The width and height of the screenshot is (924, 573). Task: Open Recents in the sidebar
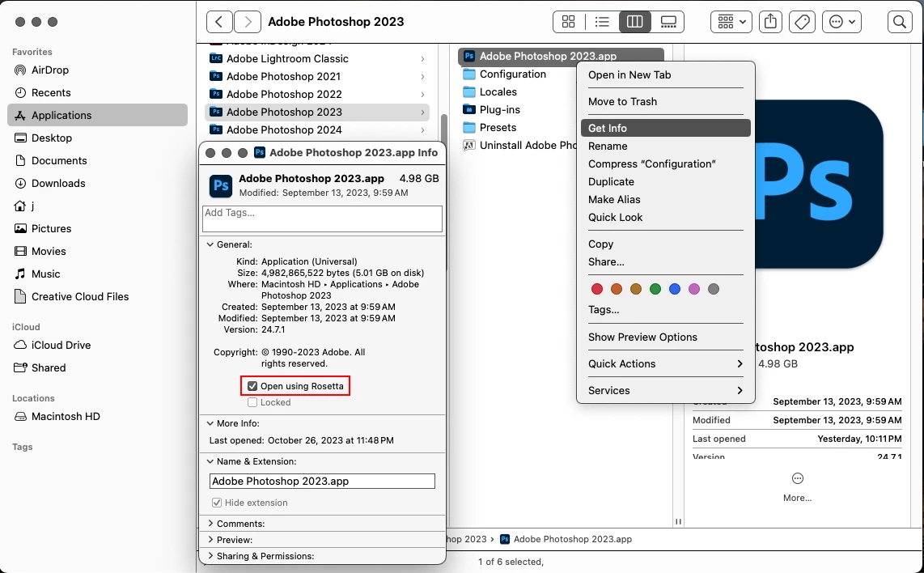coord(97,92)
